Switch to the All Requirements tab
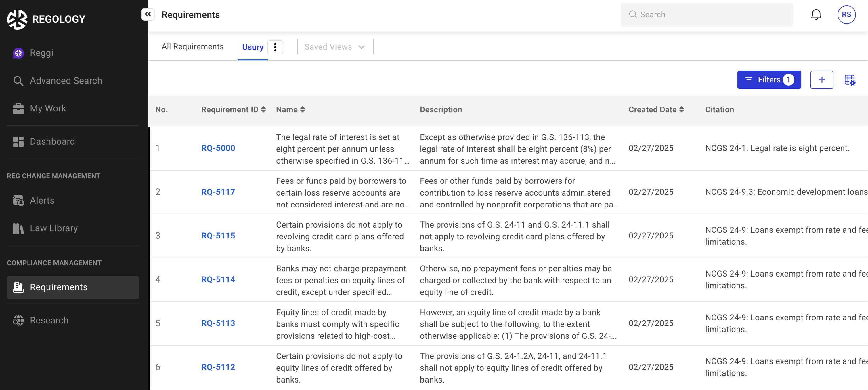The height and width of the screenshot is (390, 868). [192, 47]
